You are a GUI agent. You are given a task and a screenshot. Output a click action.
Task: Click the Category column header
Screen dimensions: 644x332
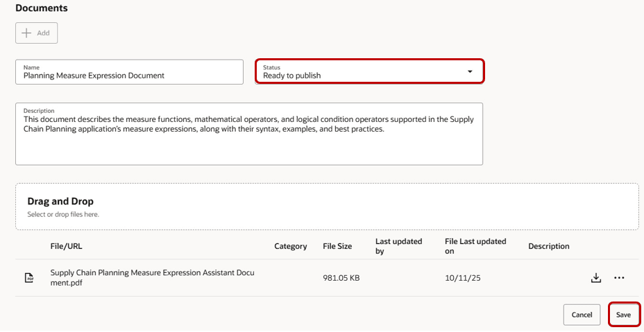[290, 246]
